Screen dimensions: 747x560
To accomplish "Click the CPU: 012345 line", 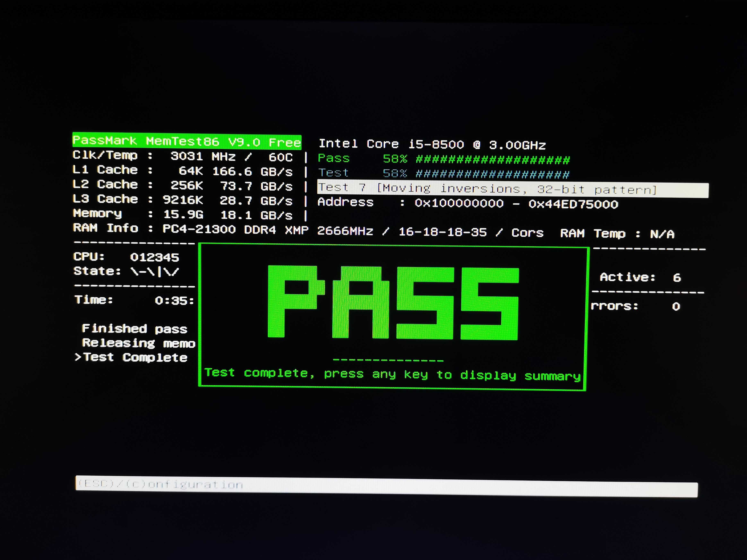I will [126, 257].
